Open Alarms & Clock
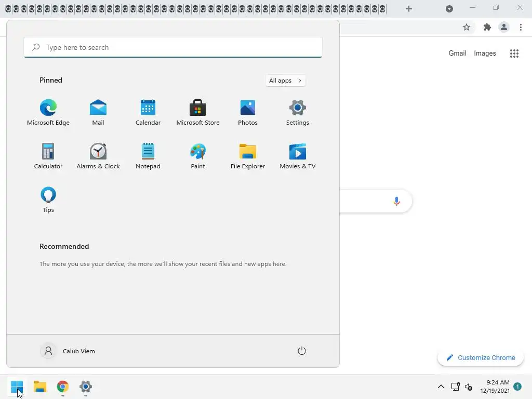The height and width of the screenshot is (399, 532). coord(98,156)
